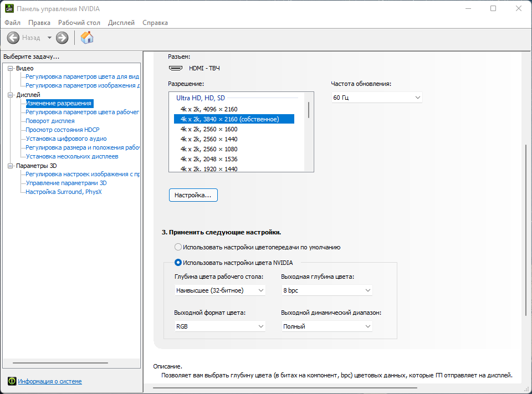Open Регулировка параметров цвета для видео
The width and height of the screenshot is (532, 394).
[83, 76]
